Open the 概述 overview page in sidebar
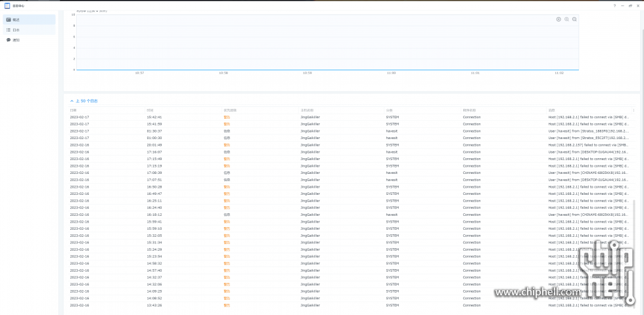Image resolution: width=644 pixels, height=315 pixels. (x=29, y=20)
